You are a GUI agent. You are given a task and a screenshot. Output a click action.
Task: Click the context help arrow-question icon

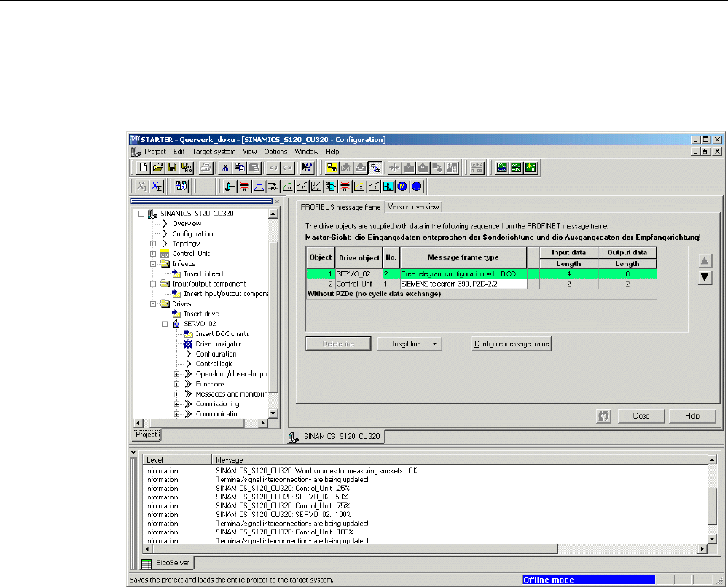[307, 168]
